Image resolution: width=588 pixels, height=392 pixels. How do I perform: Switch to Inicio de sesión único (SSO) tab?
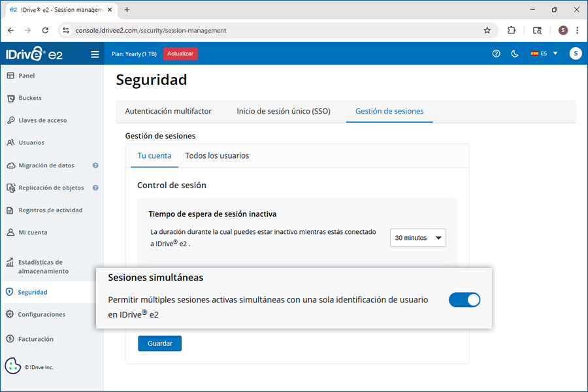[x=284, y=111]
